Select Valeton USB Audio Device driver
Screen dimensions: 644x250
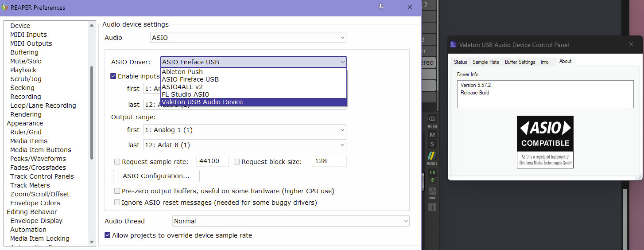pos(253,102)
